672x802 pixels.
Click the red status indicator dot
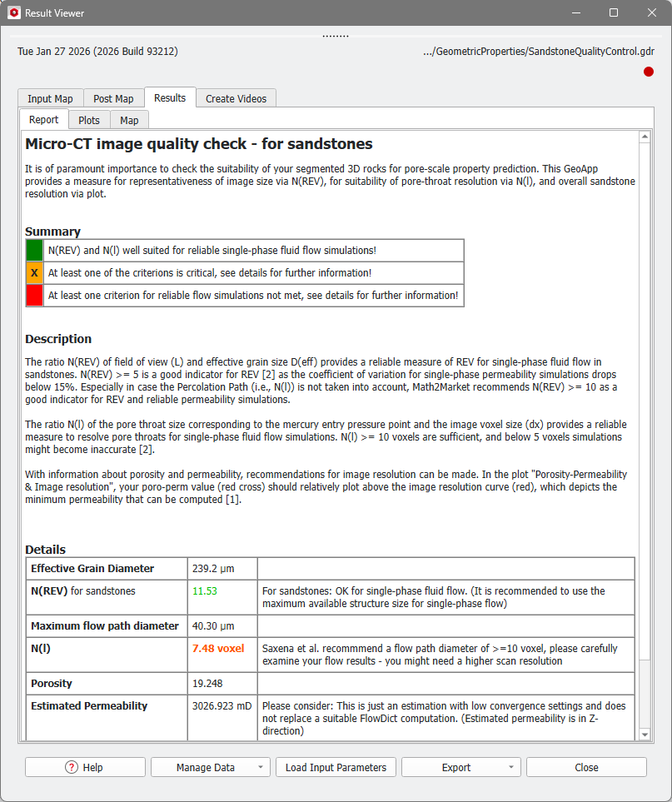648,72
